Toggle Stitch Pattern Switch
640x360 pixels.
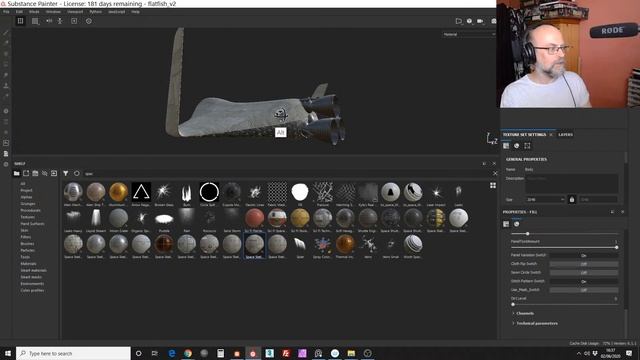pos(584,281)
